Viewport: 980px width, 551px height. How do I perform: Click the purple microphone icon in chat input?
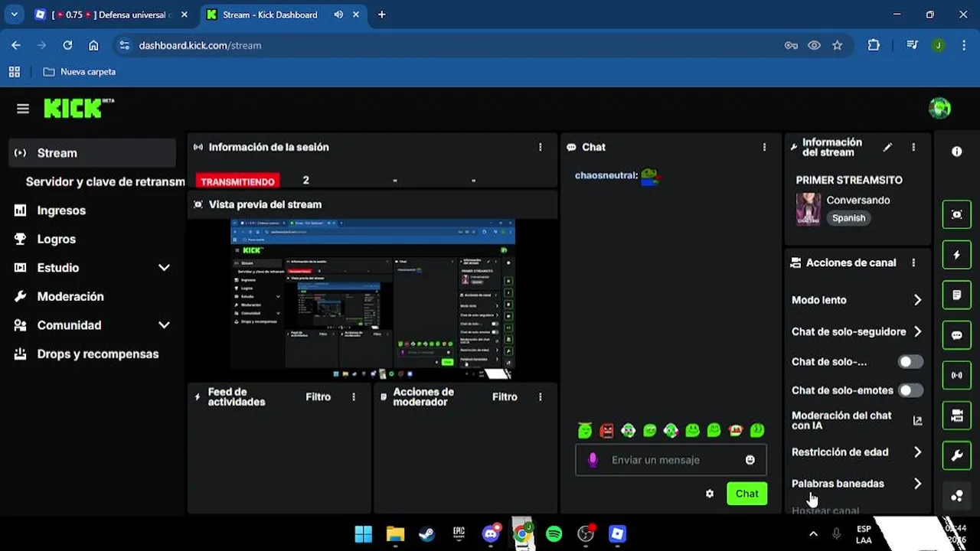click(x=592, y=460)
